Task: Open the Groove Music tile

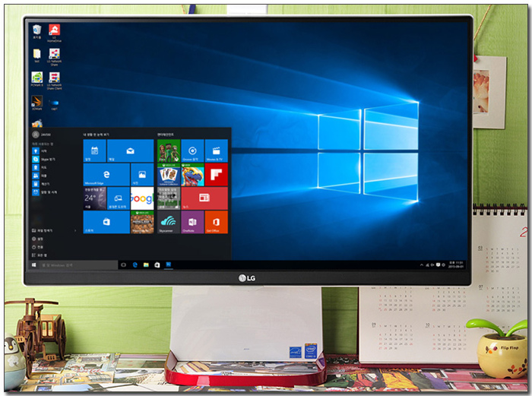Action: click(192, 150)
